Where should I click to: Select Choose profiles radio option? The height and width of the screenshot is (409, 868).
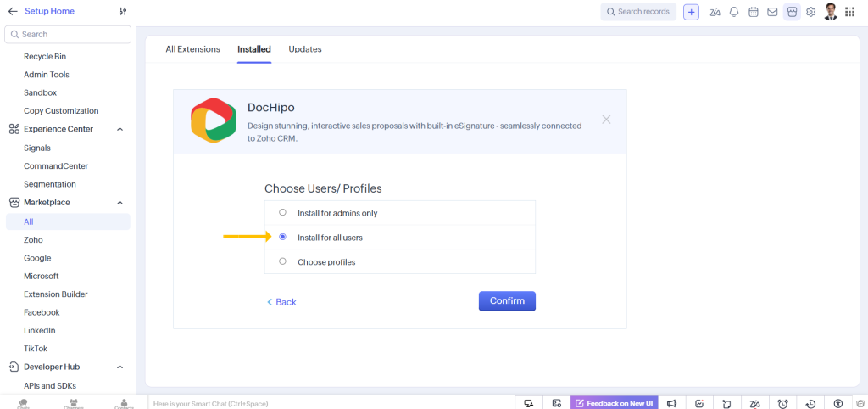(283, 261)
